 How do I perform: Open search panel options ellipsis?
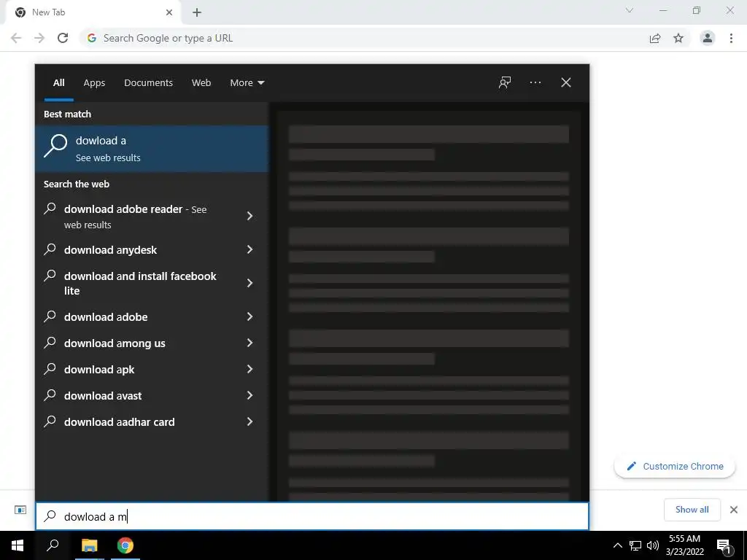(x=535, y=83)
